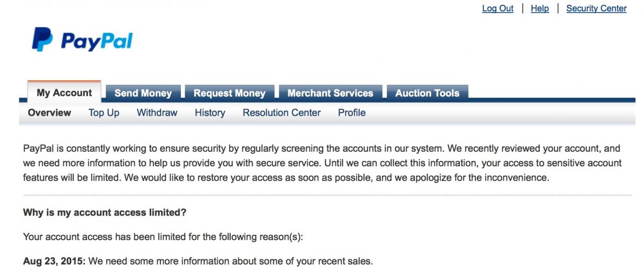The image size is (644, 275).
Task: Click the PayPal double-P logo icon
Action: tap(42, 40)
